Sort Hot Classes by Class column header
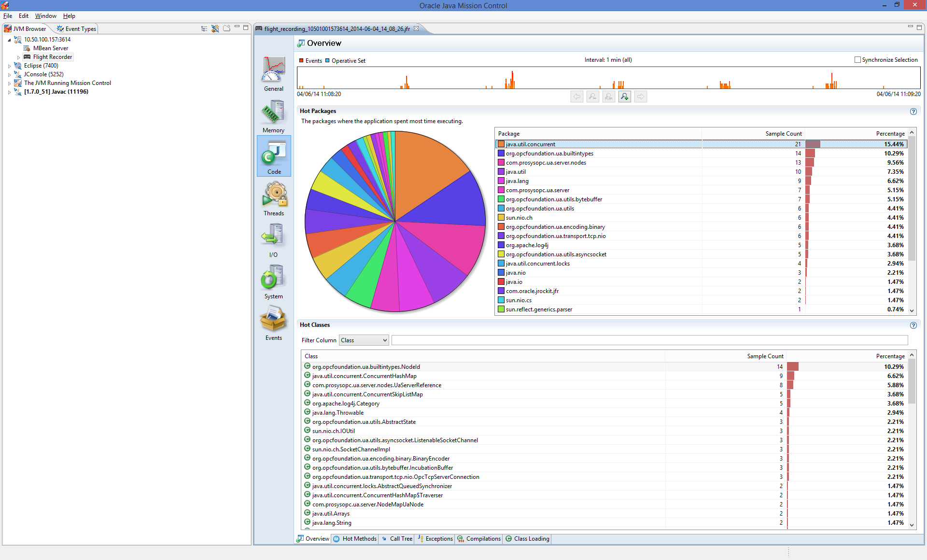Viewport: 927px width, 560px height. (x=483, y=356)
